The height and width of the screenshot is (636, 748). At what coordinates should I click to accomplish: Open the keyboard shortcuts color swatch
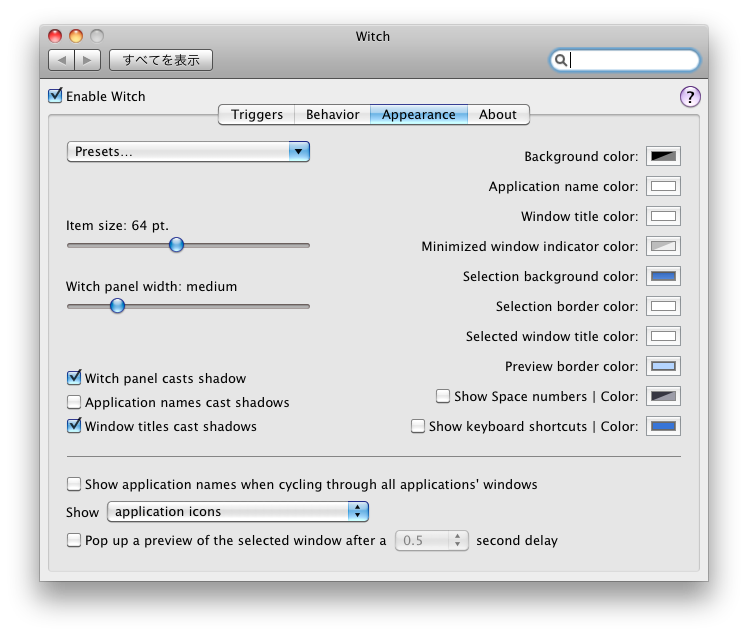(x=663, y=427)
